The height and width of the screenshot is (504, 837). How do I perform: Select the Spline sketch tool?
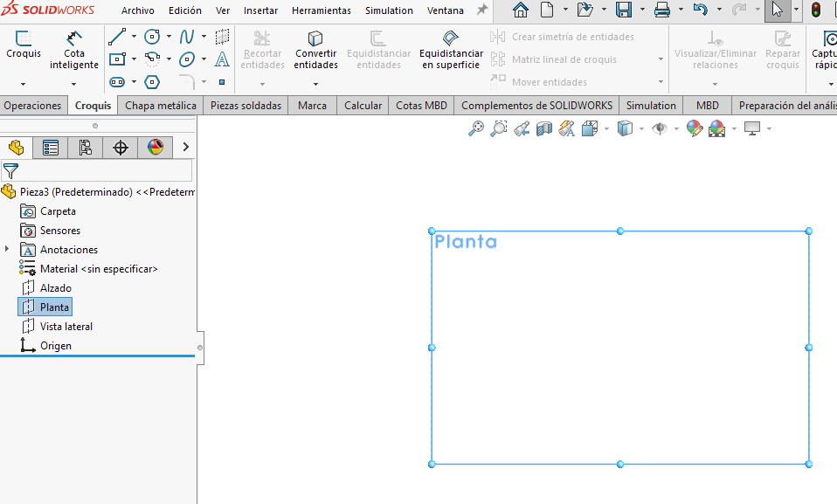186,37
